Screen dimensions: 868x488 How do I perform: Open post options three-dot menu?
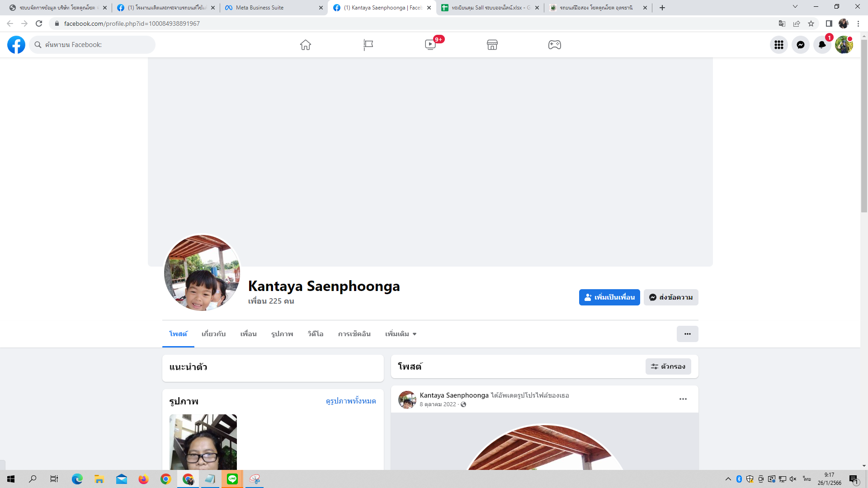pyautogui.click(x=683, y=399)
